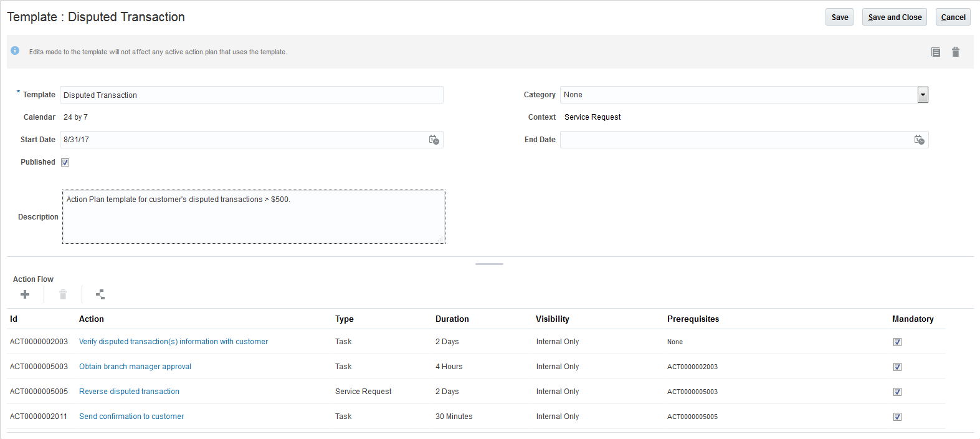
Task: Open the Start Date calendar picker
Action: [x=434, y=140]
